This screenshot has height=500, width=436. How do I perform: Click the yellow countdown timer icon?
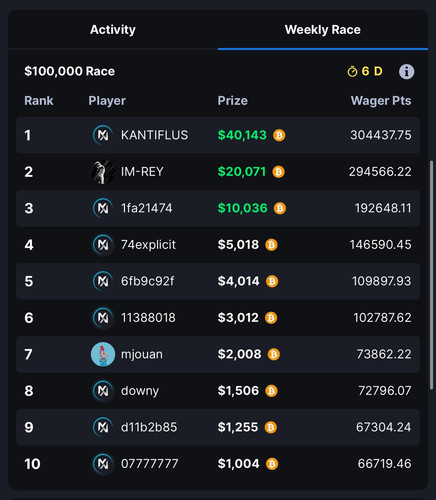(352, 71)
